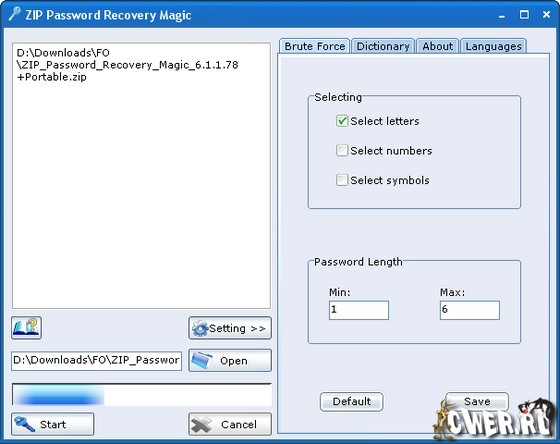Minimize the ZIP Password Recovery window
The width and height of the screenshot is (560, 444).
click(502, 15)
